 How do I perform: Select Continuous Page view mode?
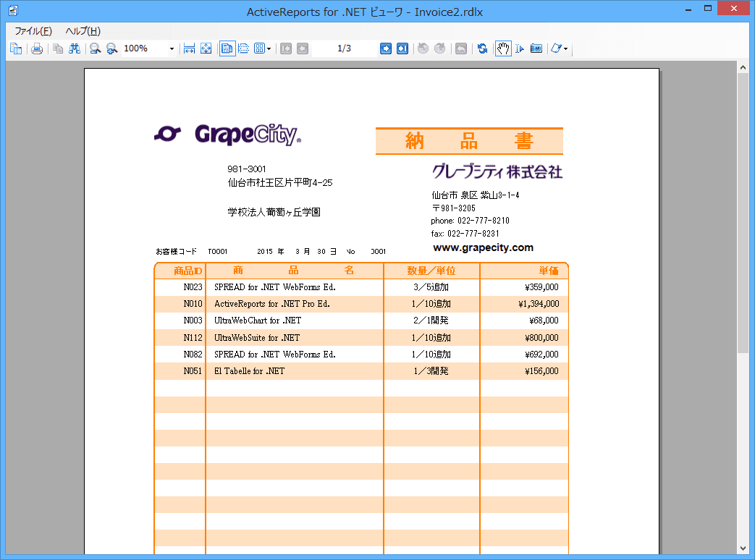coord(244,48)
